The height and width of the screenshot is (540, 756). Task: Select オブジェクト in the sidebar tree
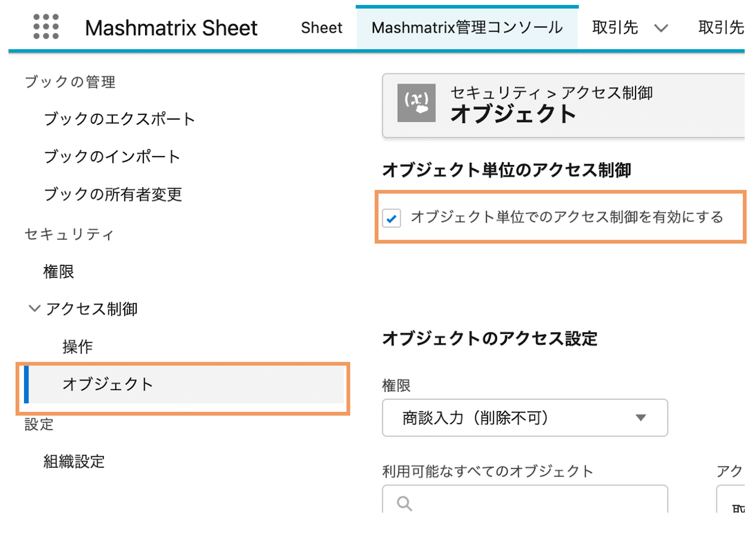(184, 384)
